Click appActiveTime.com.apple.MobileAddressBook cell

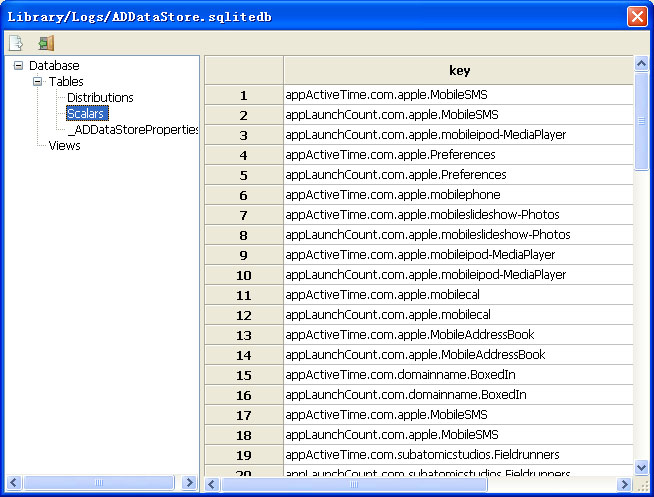(x=458, y=335)
